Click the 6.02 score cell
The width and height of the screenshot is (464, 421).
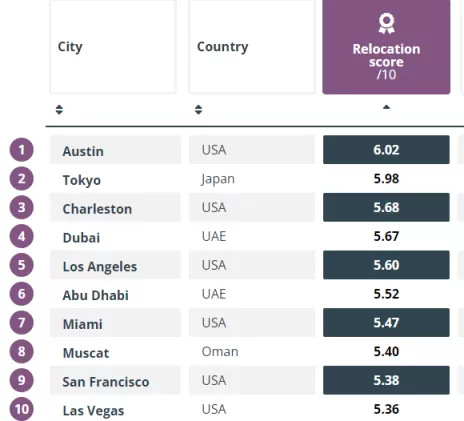pyautogui.click(x=386, y=150)
